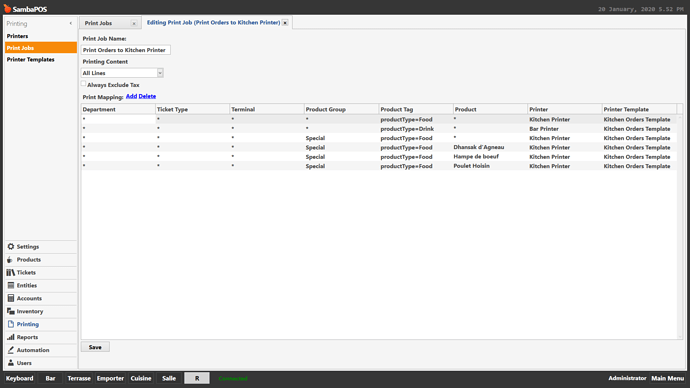Click the Connected status text
The width and height of the screenshot is (690, 388).
pos(233,379)
